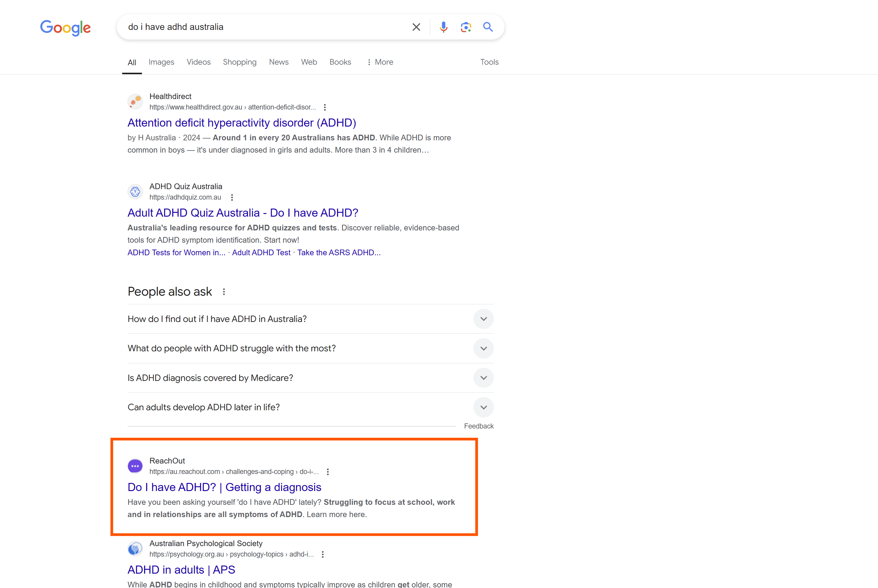878x588 pixels.
Task: Switch to the Books tab
Action: (x=340, y=62)
